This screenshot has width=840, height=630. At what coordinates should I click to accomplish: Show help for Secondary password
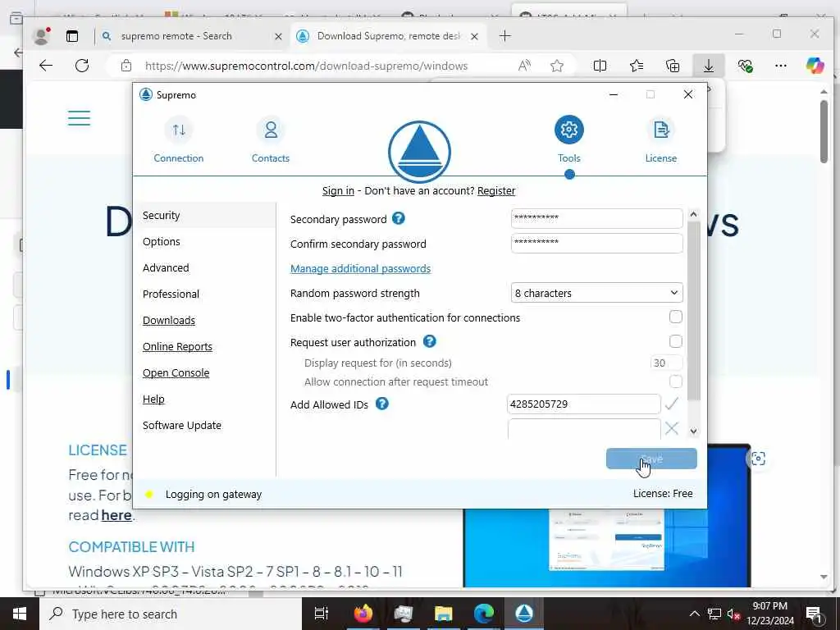click(x=399, y=218)
